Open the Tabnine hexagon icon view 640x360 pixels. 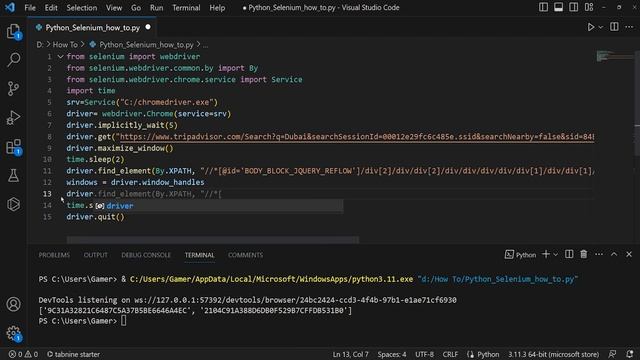(13, 204)
